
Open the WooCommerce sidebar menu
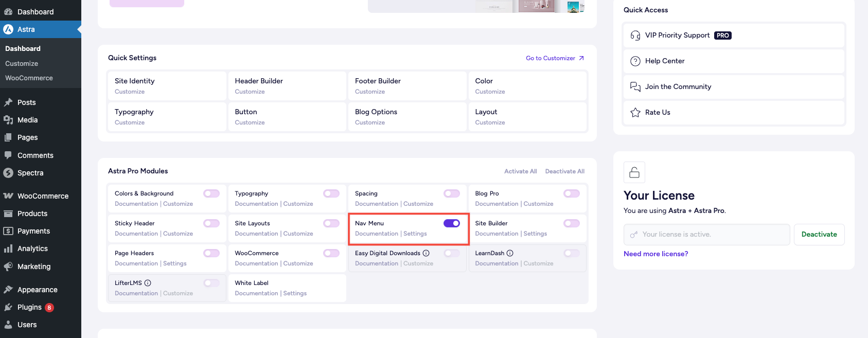click(x=43, y=196)
